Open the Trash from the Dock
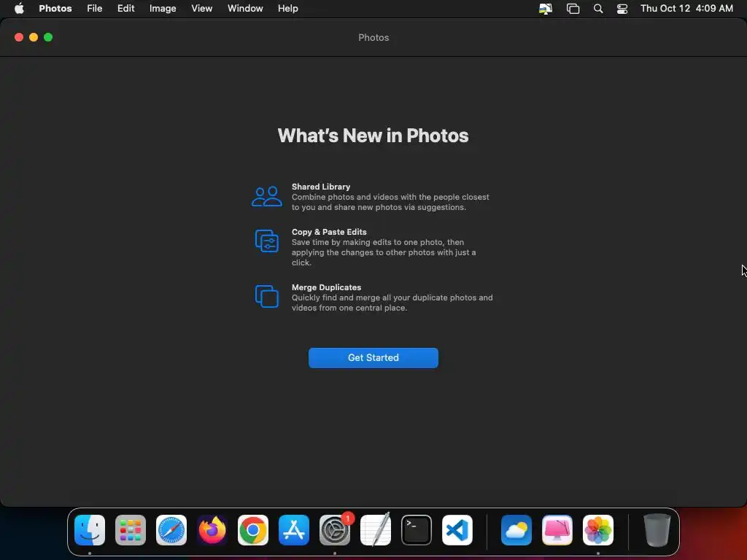 tap(657, 530)
